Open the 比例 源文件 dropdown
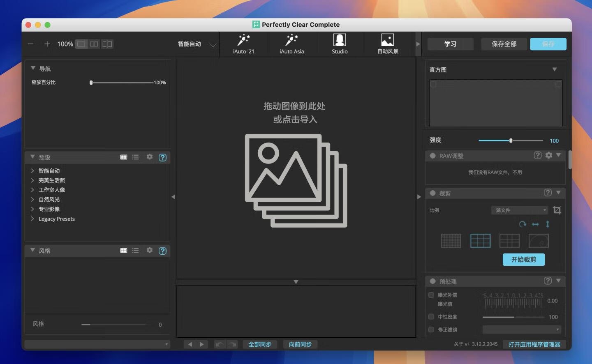 pos(520,210)
